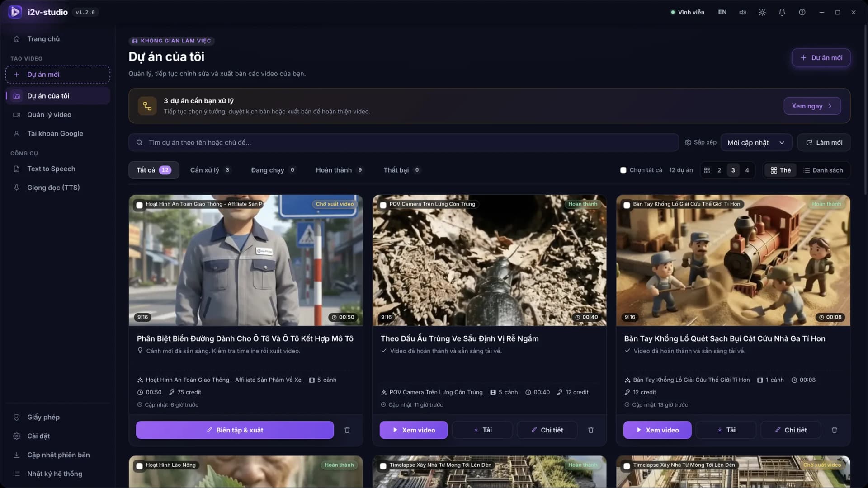Select the Chờ xuất video Timelapse checkbox
The image size is (868, 488).
[x=627, y=466]
